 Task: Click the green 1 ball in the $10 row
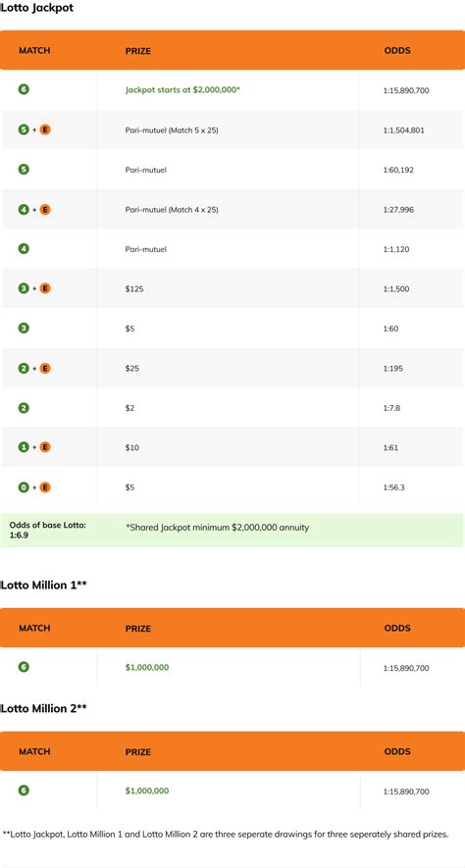(24, 447)
